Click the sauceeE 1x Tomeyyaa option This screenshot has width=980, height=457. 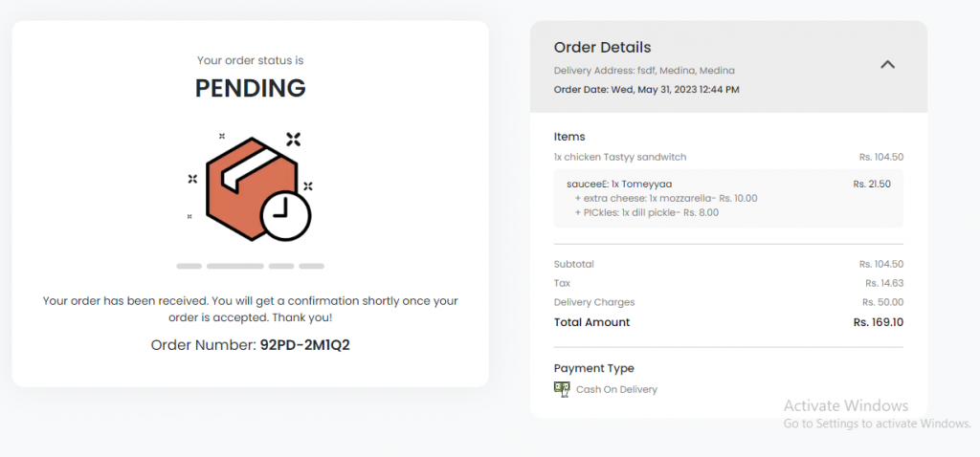click(619, 184)
